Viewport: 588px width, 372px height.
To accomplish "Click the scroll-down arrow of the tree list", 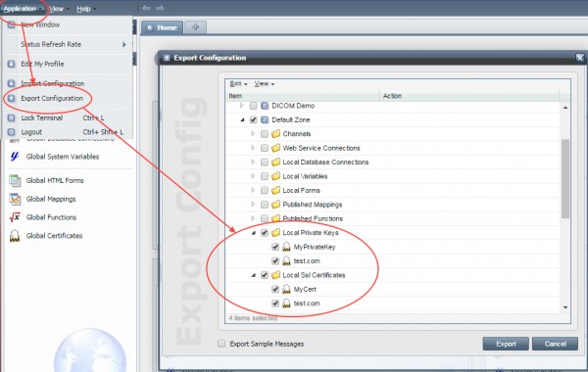I will (x=565, y=307).
